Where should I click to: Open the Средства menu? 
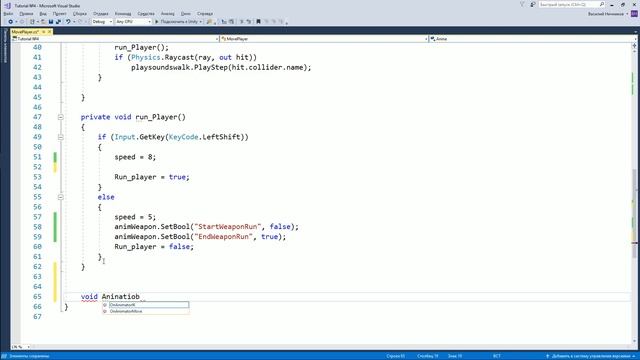coord(146,14)
